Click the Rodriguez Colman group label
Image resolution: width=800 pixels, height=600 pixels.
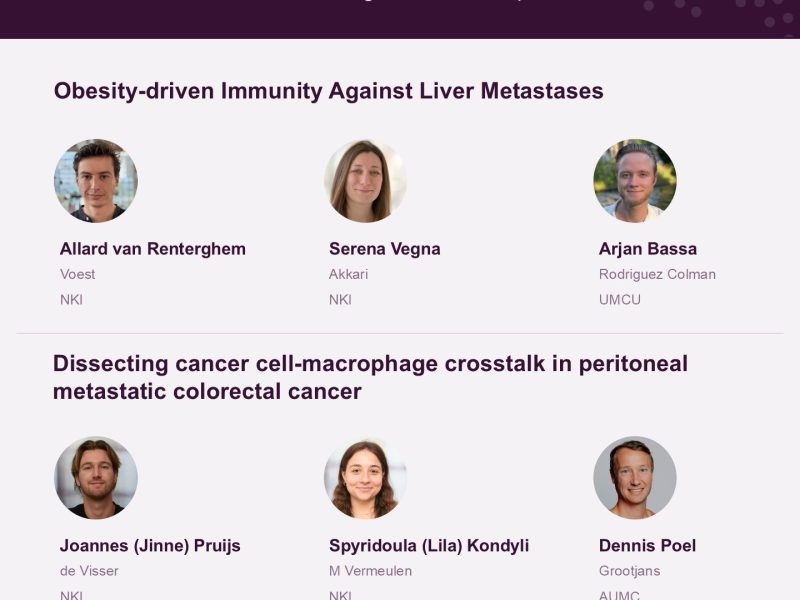click(x=657, y=274)
